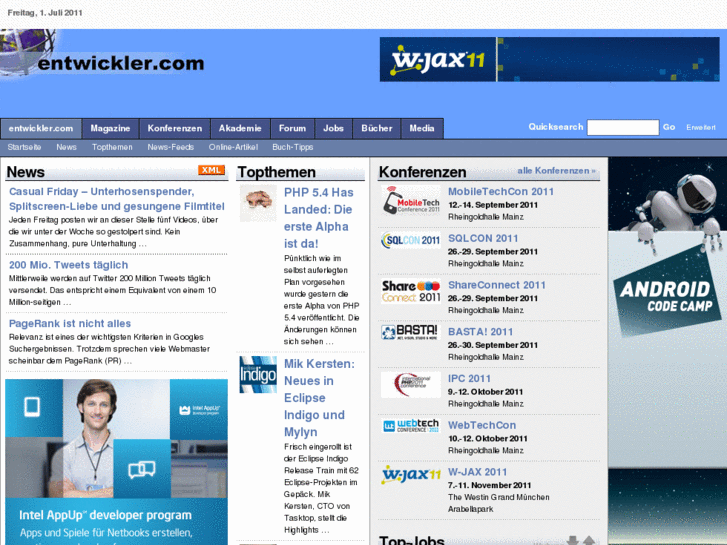Open the Intel AppUp developer program ad
Viewport: 727px width, 545px height.
click(x=116, y=462)
